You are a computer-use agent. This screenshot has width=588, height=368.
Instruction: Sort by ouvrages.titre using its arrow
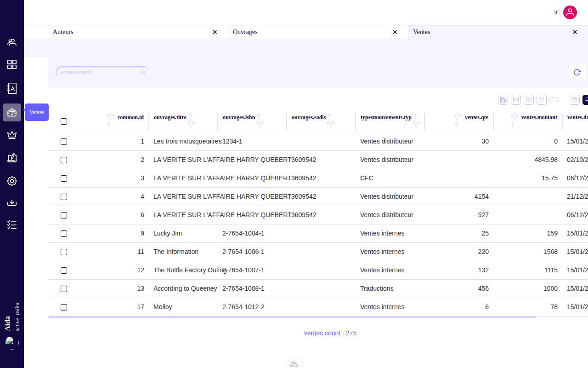click(x=190, y=117)
